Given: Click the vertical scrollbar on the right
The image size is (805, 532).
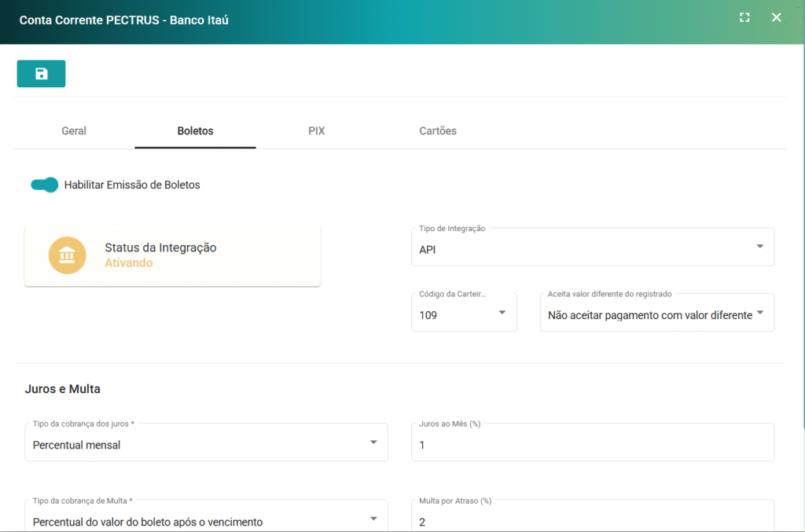Looking at the screenshot, I should point(802,236).
